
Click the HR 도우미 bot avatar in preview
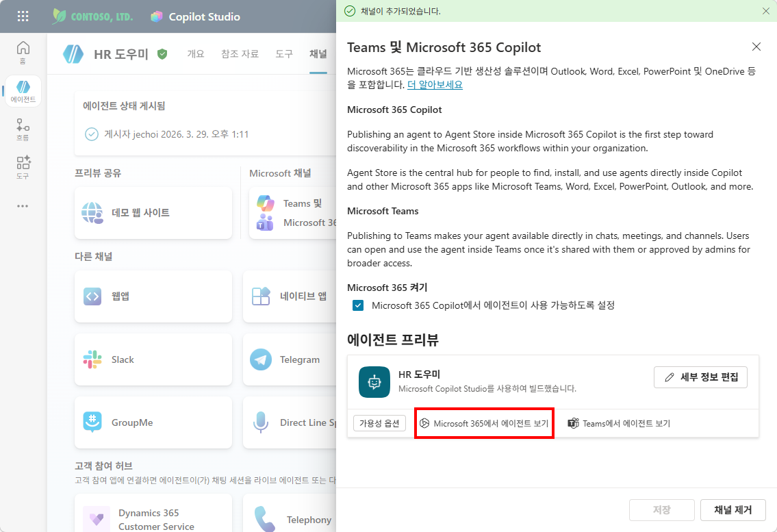click(374, 382)
